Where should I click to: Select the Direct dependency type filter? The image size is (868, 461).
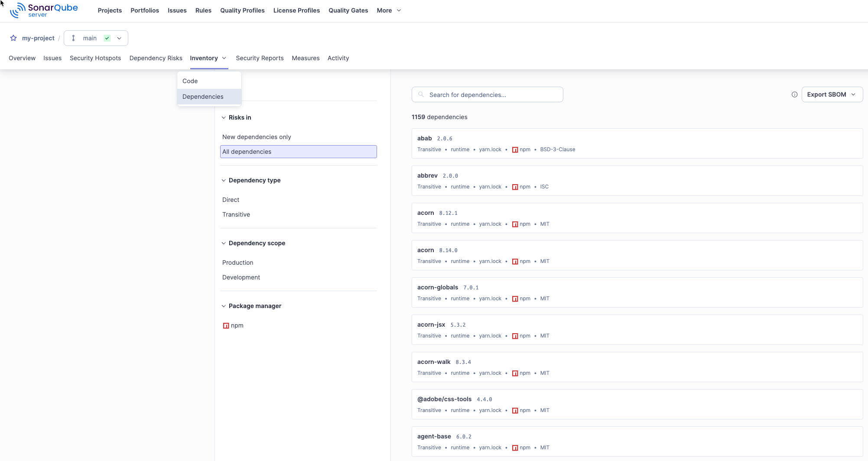[231, 200]
